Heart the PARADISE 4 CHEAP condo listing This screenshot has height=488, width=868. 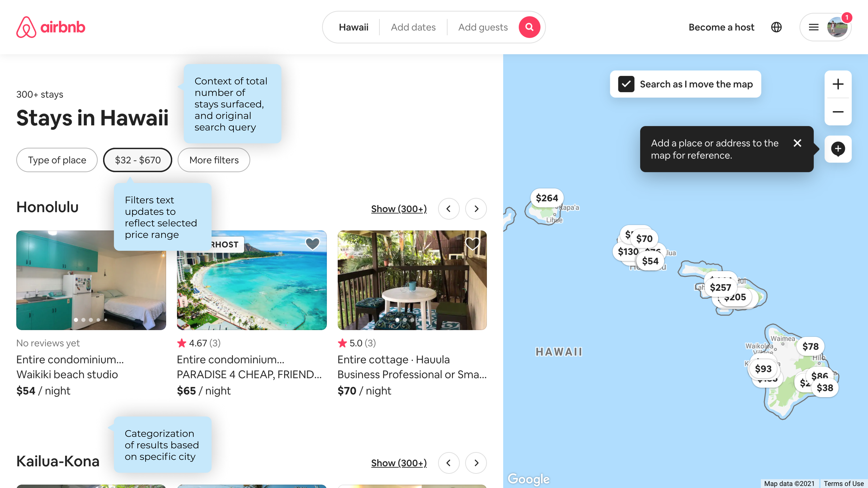312,243
